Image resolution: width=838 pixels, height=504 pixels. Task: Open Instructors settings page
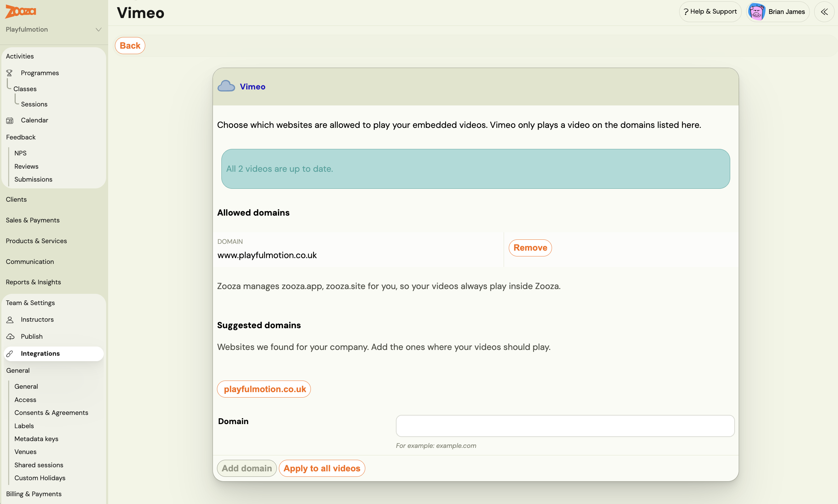coord(37,319)
